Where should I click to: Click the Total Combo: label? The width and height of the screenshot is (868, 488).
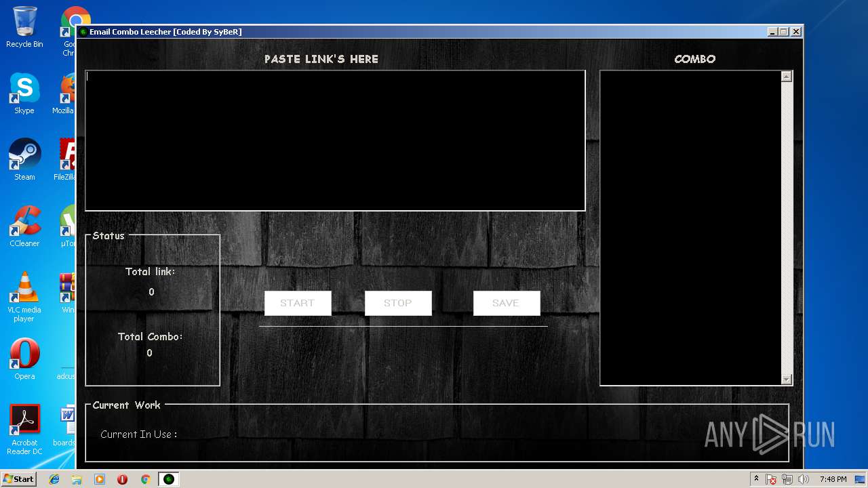[x=151, y=337]
